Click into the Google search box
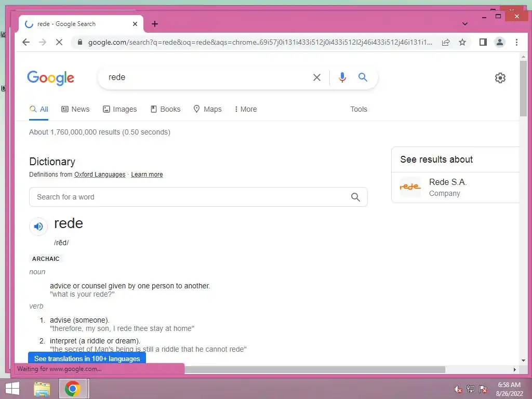 pos(207,77)
